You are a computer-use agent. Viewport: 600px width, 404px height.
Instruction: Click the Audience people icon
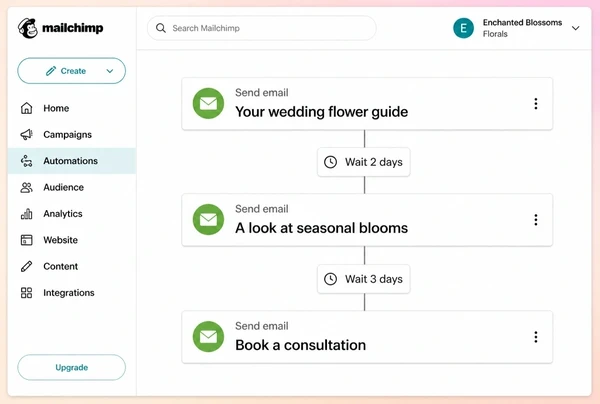click(x=26, y=187)
